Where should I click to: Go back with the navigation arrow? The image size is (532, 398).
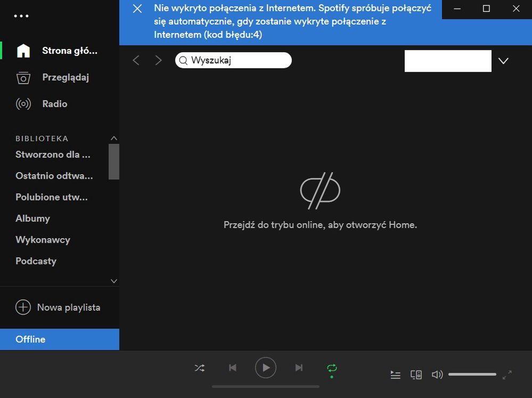[136, 60]
